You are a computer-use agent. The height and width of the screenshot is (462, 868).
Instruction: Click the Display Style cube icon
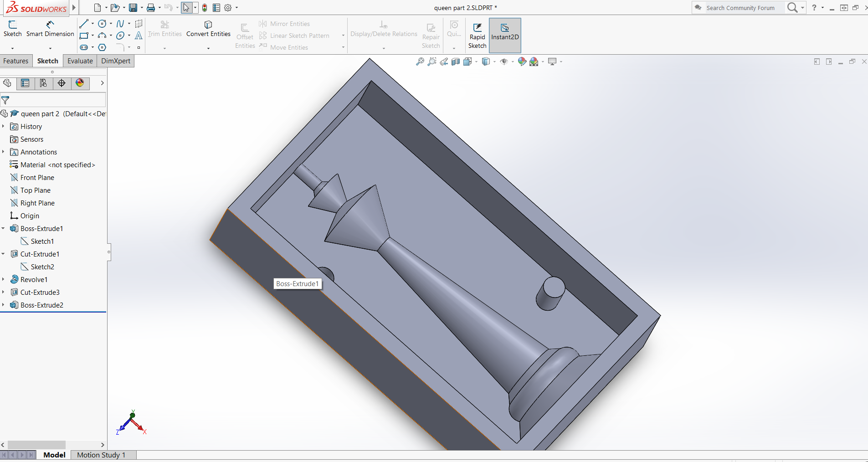486,62
